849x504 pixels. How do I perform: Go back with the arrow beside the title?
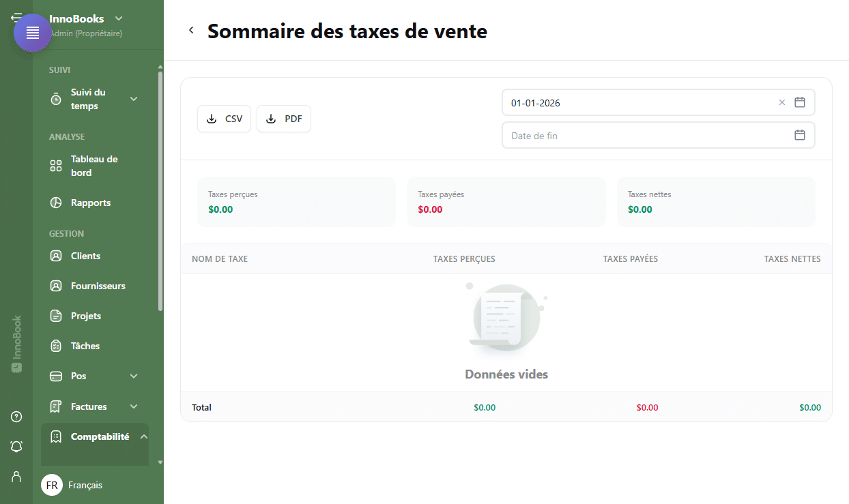191,30
